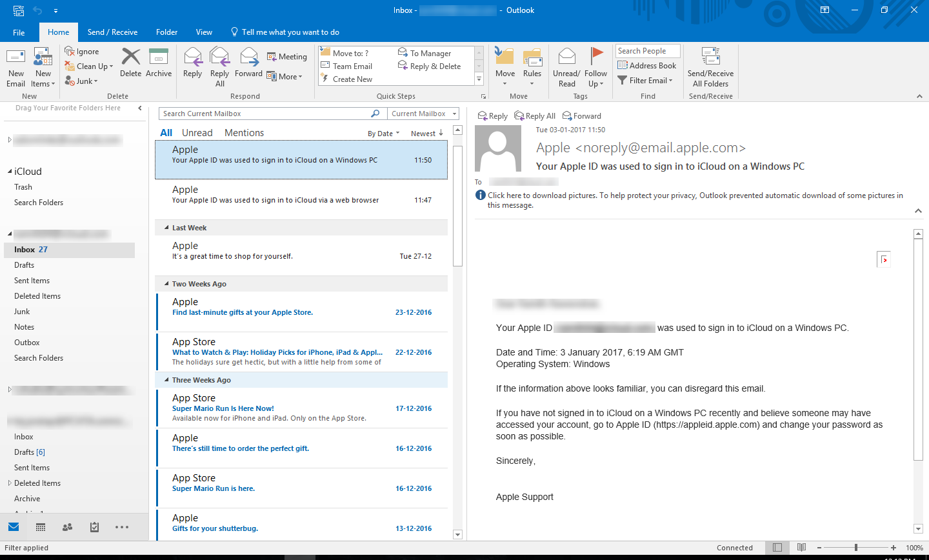Click the Create New quick step
This screenshot has width=929, height=560.
[x=347, y=79]
